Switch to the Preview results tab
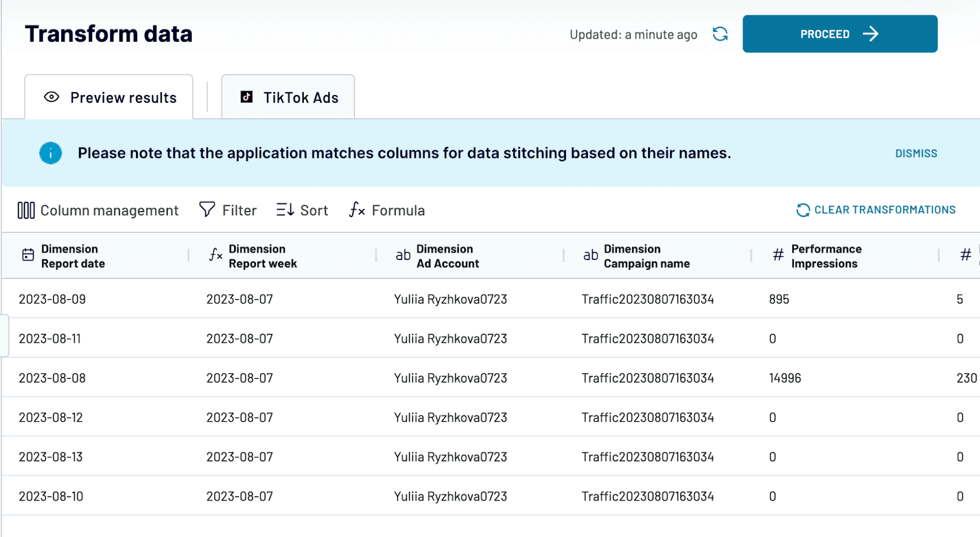 point(109,97)
